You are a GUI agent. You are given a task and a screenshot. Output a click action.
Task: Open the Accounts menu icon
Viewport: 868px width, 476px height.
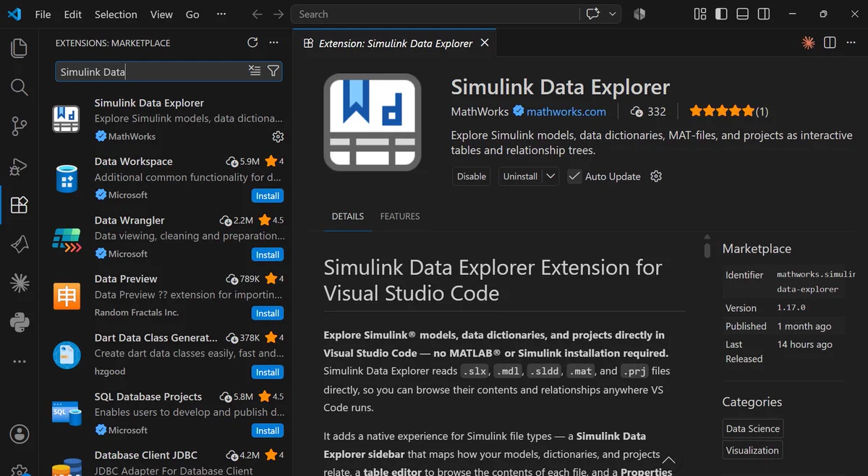click(20, 434)
